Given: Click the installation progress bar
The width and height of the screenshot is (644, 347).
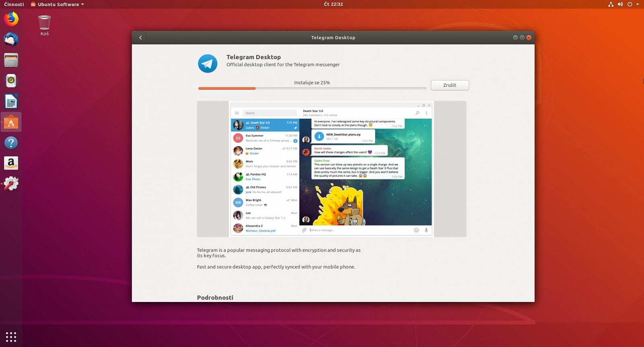Looking at the screenshot, I should (x=312, y=88).
